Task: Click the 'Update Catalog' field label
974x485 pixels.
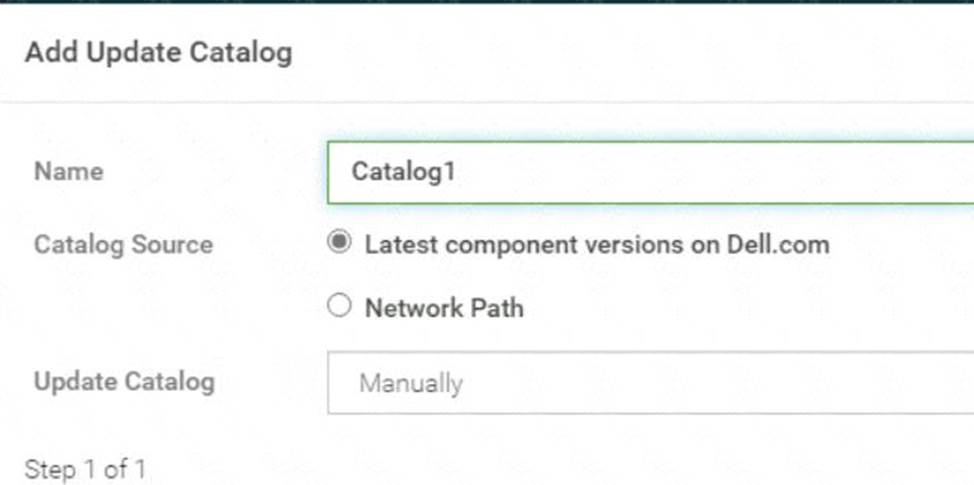Action: coord(124,382)
